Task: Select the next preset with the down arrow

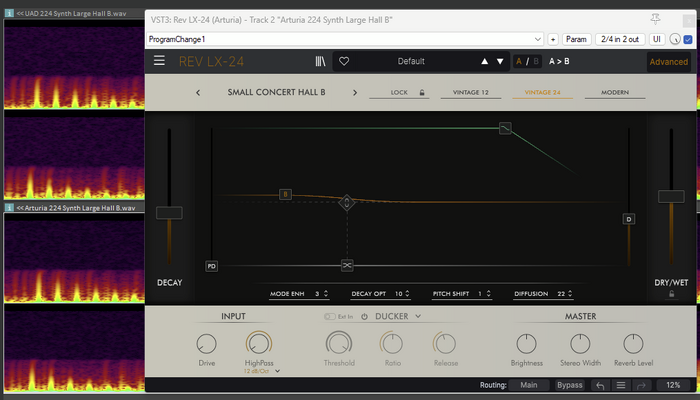Action: tap(500, 61)
